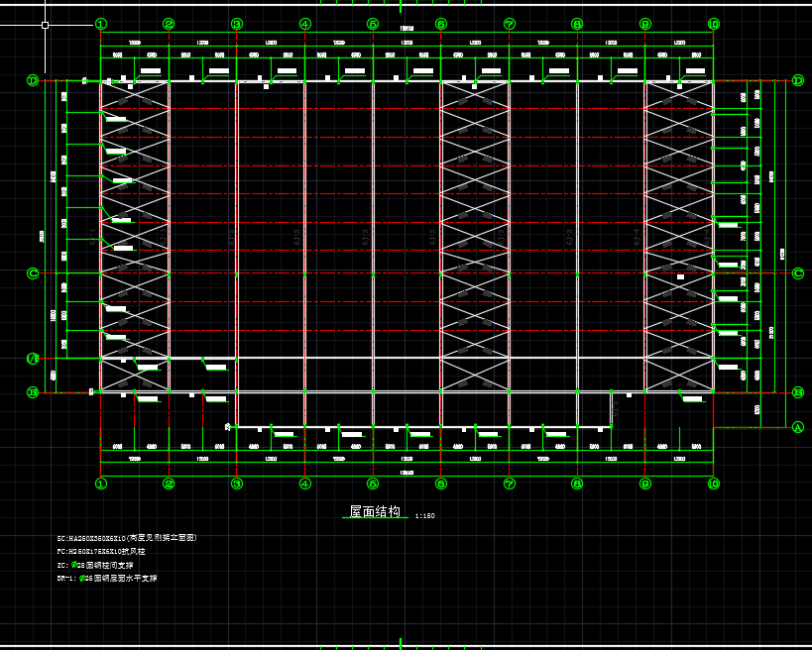This screenshot has height=650, width=812.
Task: Select top-row grid bubble number 5
Action: (x=373, y=24)
